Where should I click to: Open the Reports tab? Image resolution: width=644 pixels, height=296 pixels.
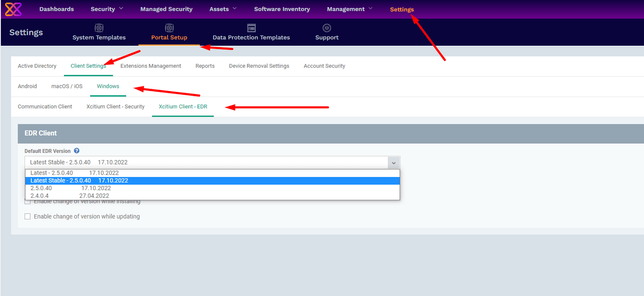(x=205, y=66)
